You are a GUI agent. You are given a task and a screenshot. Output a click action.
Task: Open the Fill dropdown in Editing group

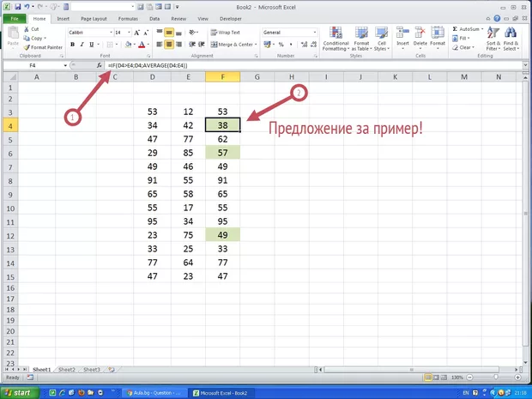pyautogui.click(x=461, y=39)
